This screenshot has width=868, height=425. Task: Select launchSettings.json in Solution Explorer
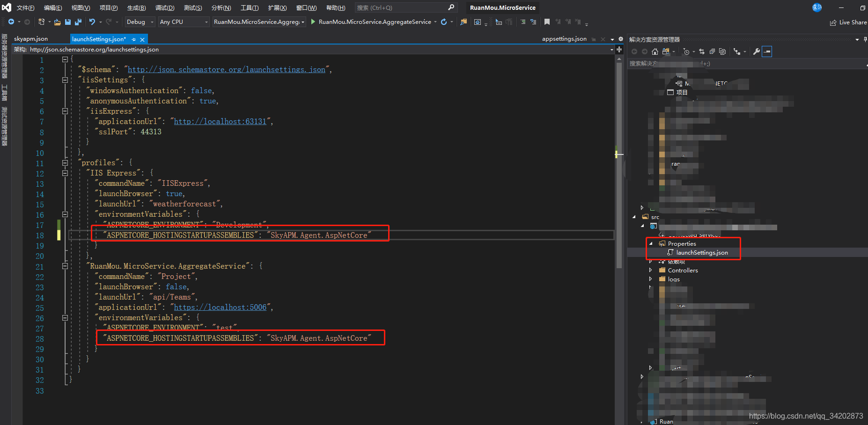point(702,252)
